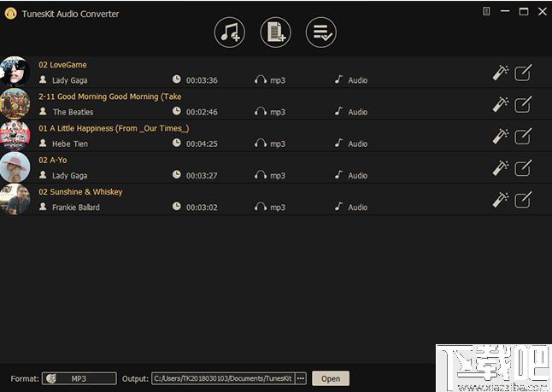Select track title 02 A-Yo

[x=53, y=160]
